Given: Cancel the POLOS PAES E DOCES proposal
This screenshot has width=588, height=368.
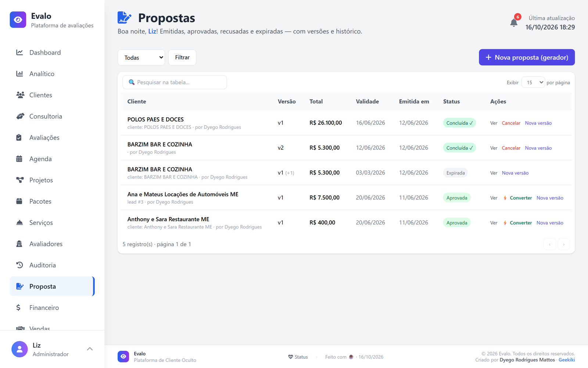Looking at the screenshot, I should [511, 123].
